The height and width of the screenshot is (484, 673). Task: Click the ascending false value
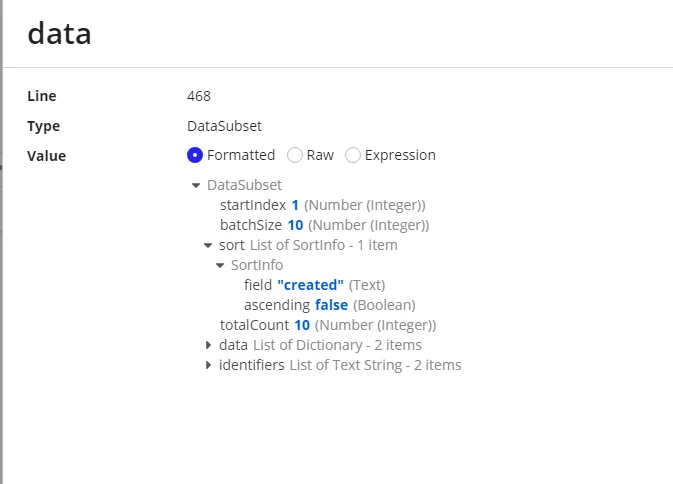click(x=331, y=305)
